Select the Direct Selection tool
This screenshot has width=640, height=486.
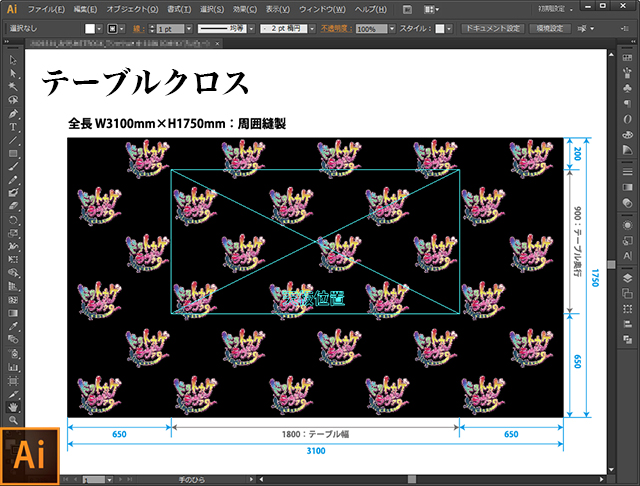(13, 73)
